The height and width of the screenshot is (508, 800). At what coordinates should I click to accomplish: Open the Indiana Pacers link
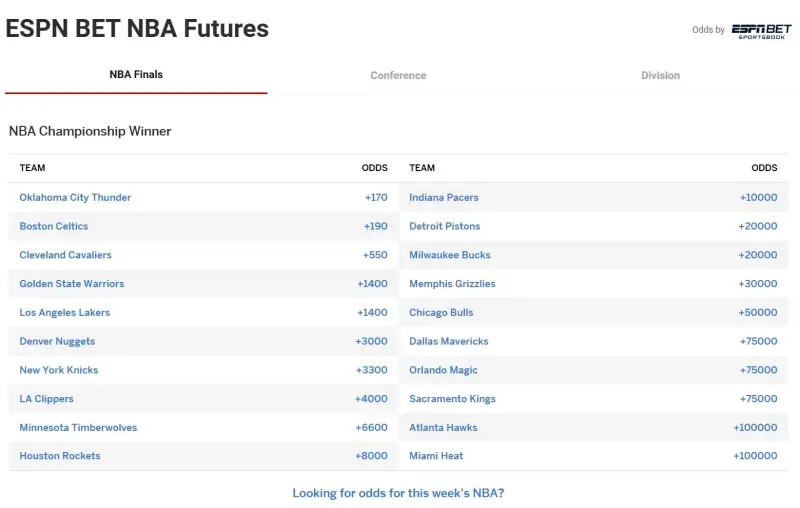click(x=444, y=197)
